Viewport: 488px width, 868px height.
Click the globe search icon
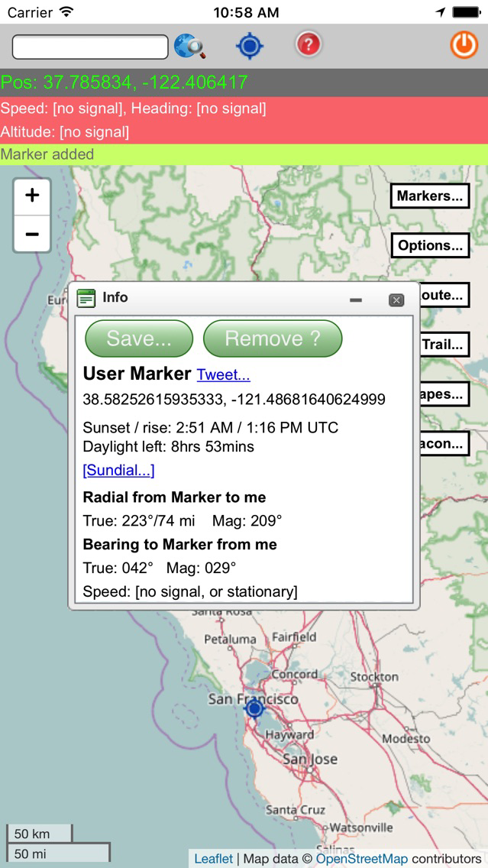pyautogui.click(x=189, y=47)
